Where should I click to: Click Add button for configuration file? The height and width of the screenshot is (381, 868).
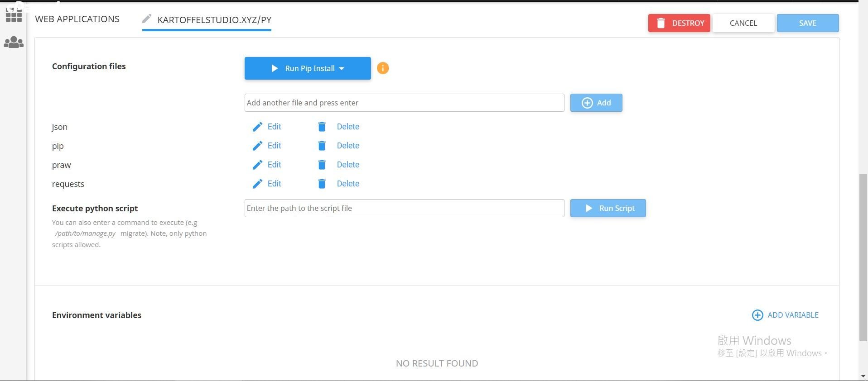point(596,103)
